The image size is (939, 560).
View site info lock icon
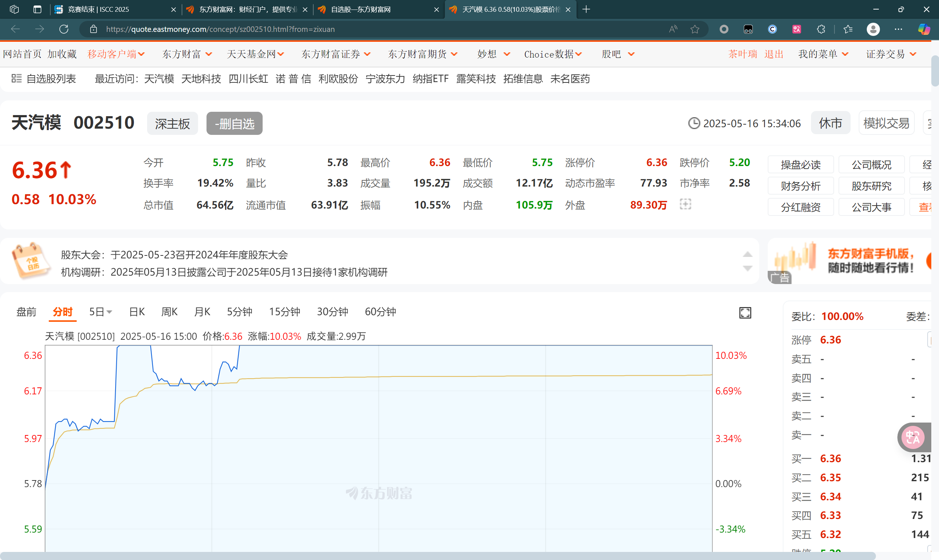pyautogui.click(x=94, y=29)
